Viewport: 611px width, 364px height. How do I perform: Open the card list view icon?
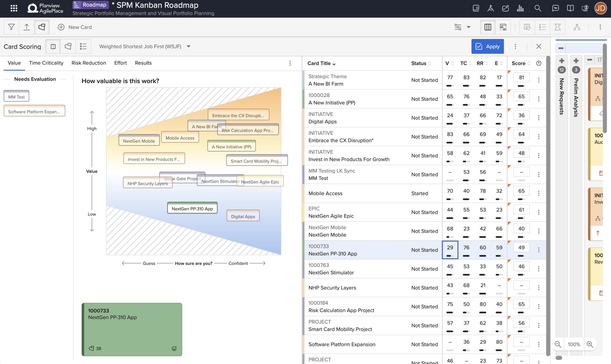[542, 27]
